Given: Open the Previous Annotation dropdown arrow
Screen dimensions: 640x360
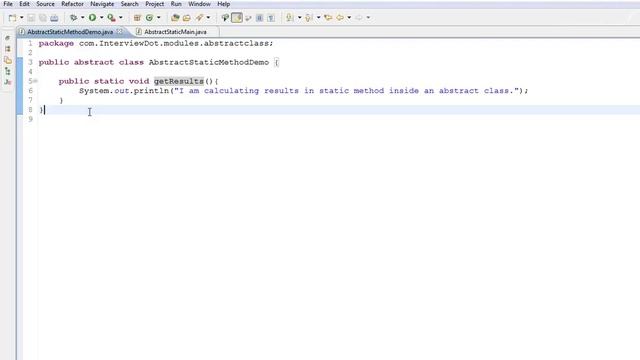Looking at the screenshot, I should point(318,18).
